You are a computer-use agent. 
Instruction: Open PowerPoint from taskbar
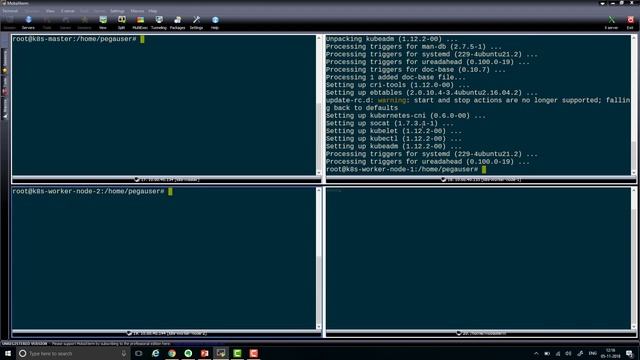[204, 353]
